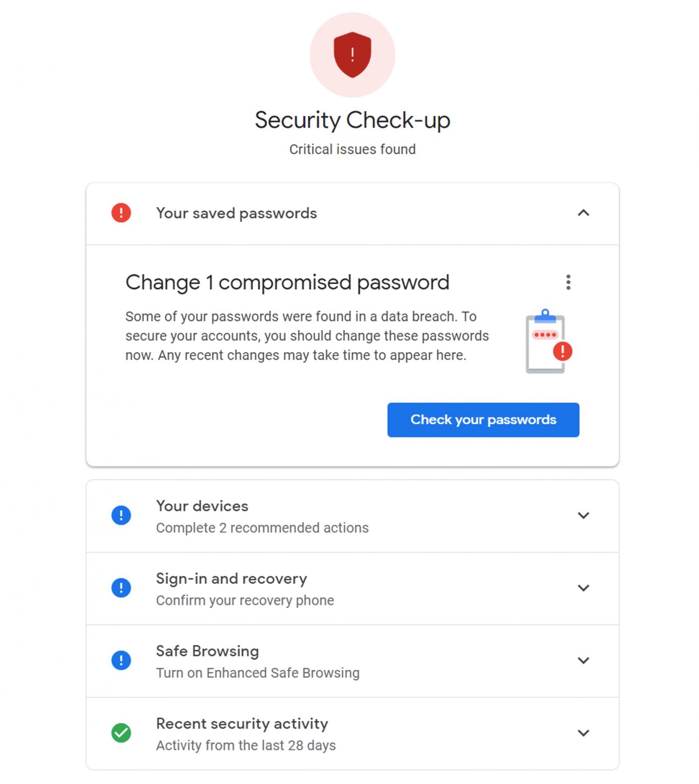
Task: Click the red warning icon beside Your saved passwords
Action: pyautogui.click(x=120, y=213)
